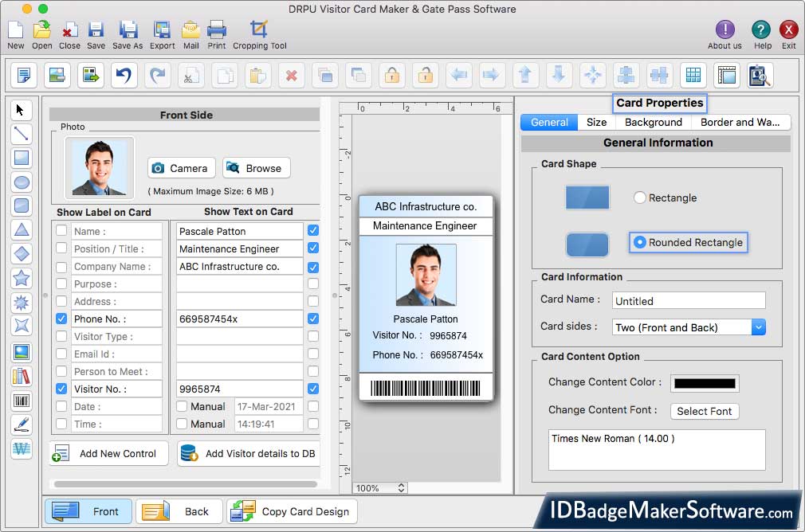The height and width of the screenshot is (532, 805).
Task: Show the Front side of card
Action: point(88,511)
